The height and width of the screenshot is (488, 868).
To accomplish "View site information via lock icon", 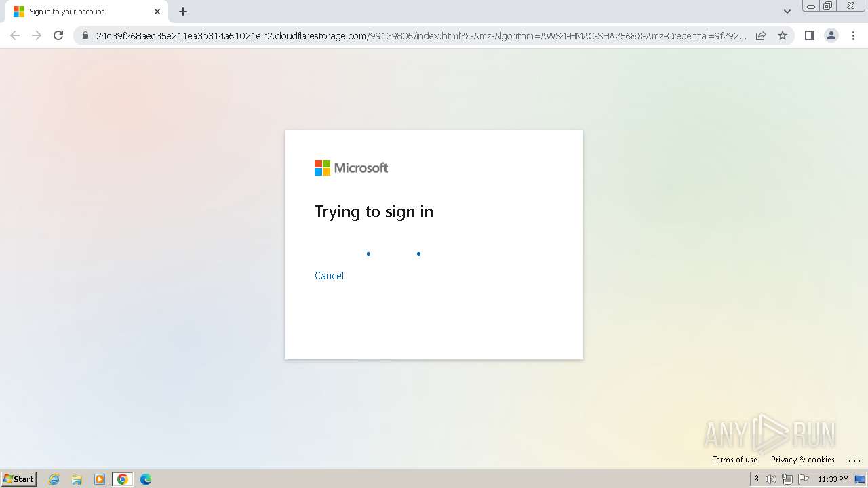I will tap(85, 35).
